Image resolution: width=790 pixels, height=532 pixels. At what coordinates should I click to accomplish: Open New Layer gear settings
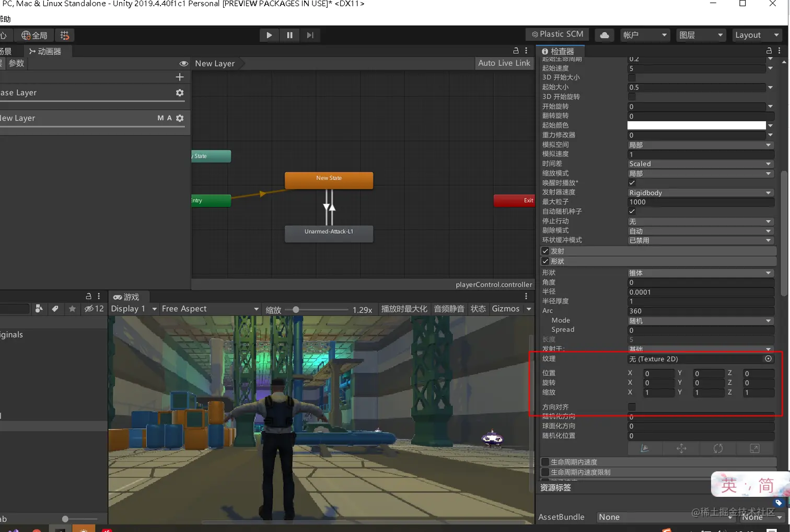point(180,118)
